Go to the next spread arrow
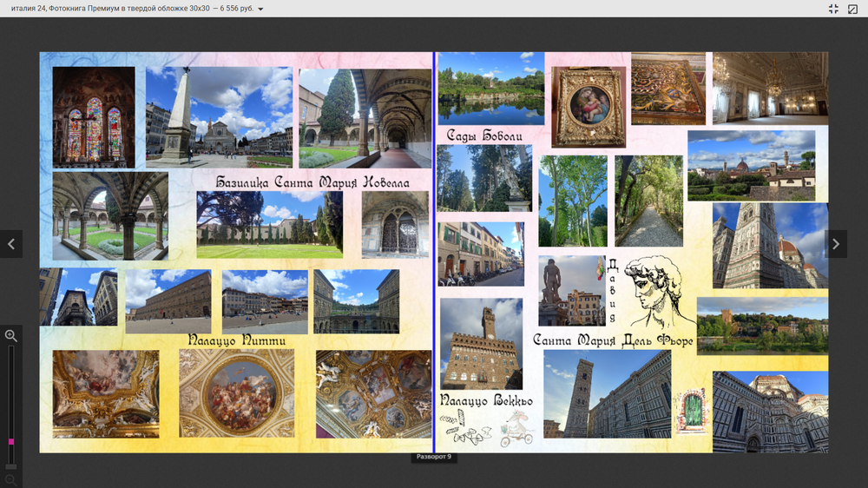868x488 pixels. tap(835, 244)
